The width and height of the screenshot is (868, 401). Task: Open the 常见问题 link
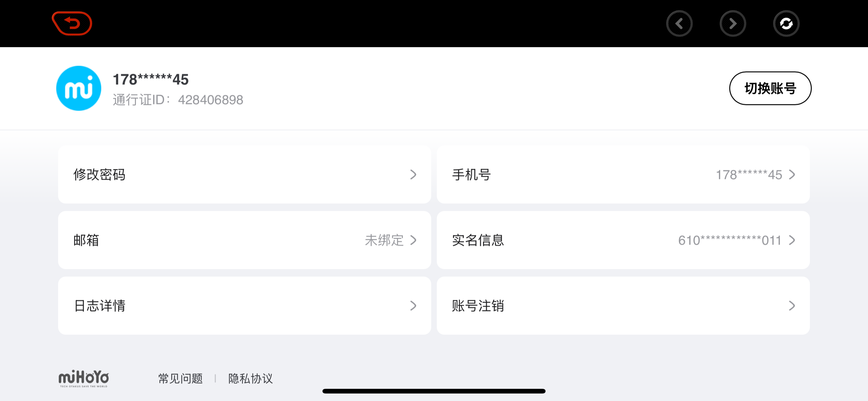coord(181,379)
